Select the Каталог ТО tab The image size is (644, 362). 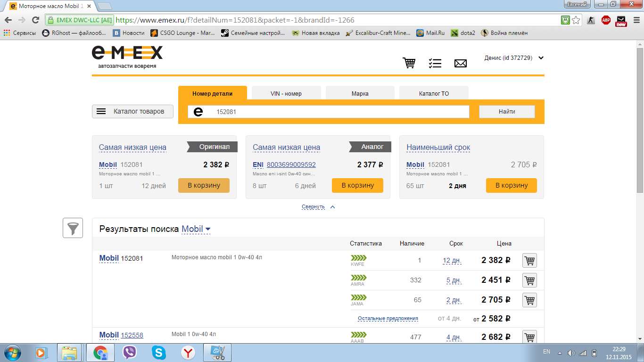click(x=434, y=93)
